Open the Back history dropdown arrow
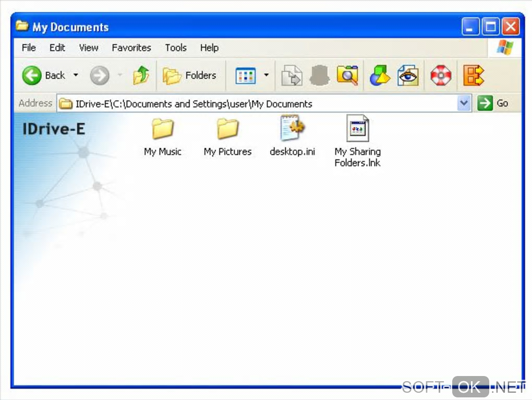 tap(76, 75)
